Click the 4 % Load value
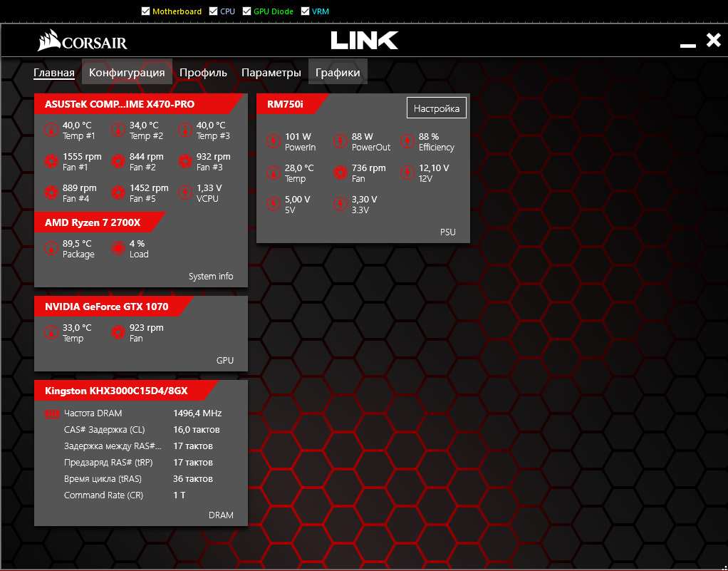 point(137,244)
